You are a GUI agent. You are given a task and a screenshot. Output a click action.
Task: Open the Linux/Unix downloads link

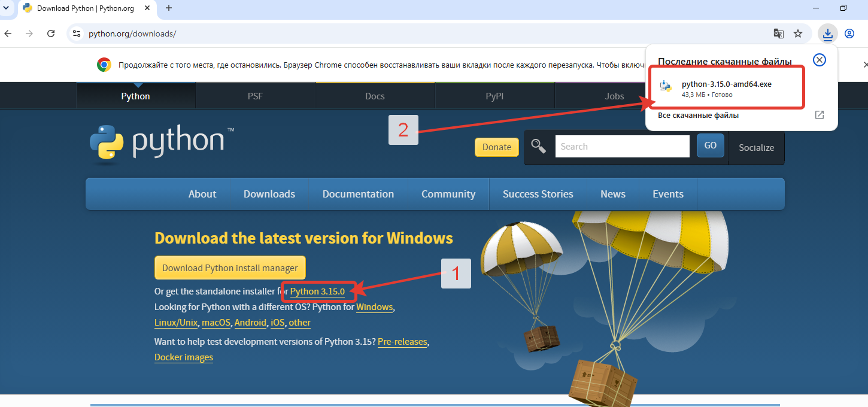click(x=176, y=323)
